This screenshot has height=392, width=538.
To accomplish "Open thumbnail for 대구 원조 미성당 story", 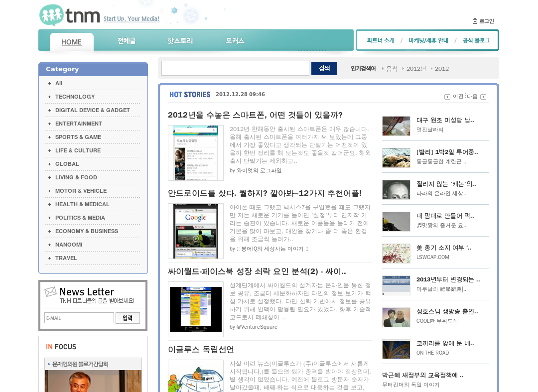I will [397, 126].
